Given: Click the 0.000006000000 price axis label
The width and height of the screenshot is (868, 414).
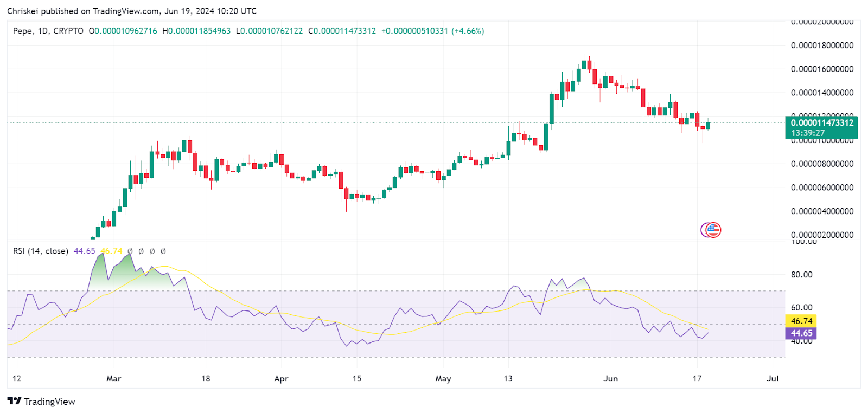Looking at the screenshot, I should coord(822,188).
